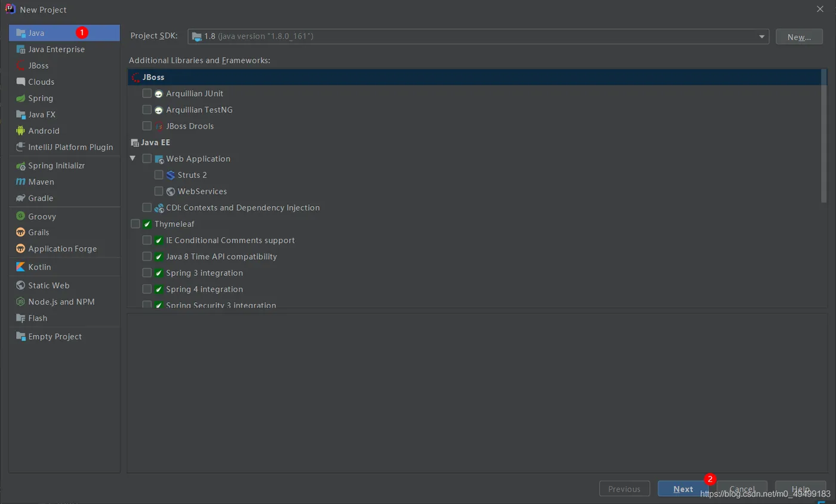Click the Maven 'm' icon
836x504 pixels.
pos(21,182)
